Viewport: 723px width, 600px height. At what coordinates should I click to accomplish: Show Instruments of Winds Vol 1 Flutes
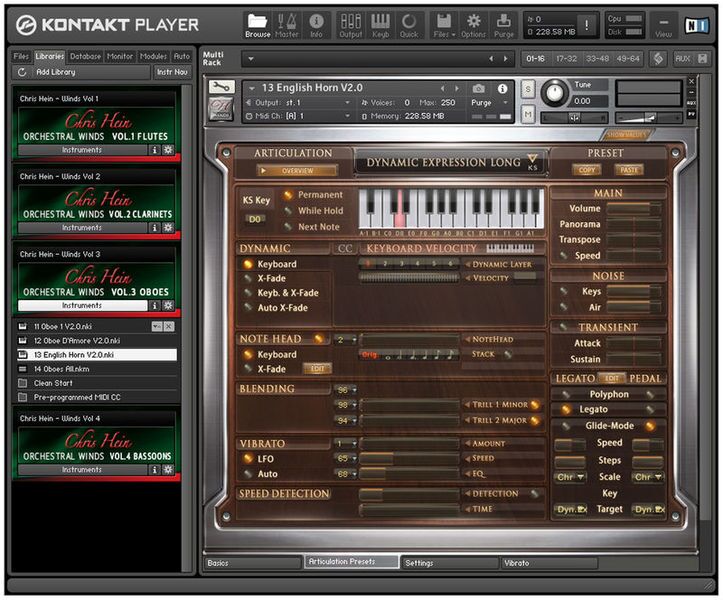click(82, 150)
